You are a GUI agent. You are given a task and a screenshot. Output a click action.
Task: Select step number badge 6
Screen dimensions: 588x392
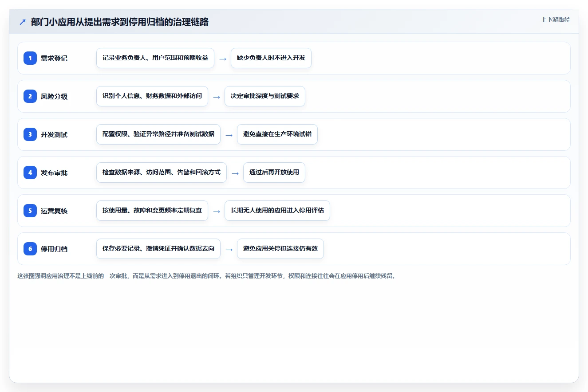[30, 249]
